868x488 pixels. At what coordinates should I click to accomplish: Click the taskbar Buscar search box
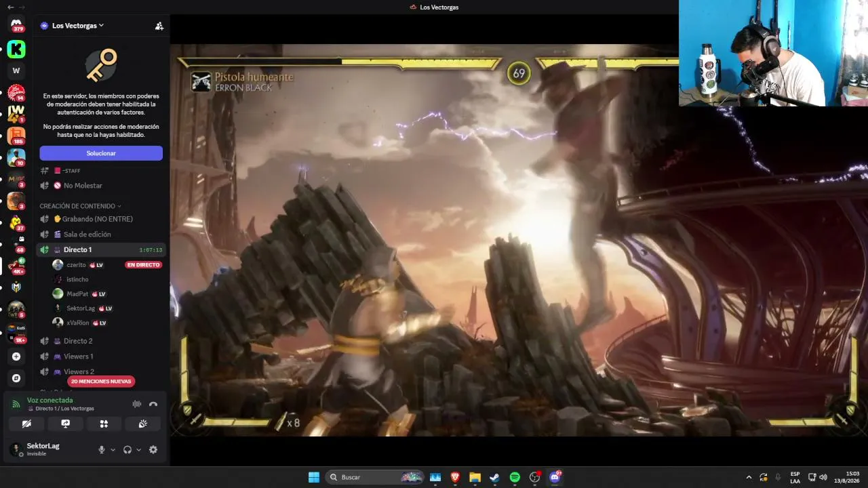(374, 477)
